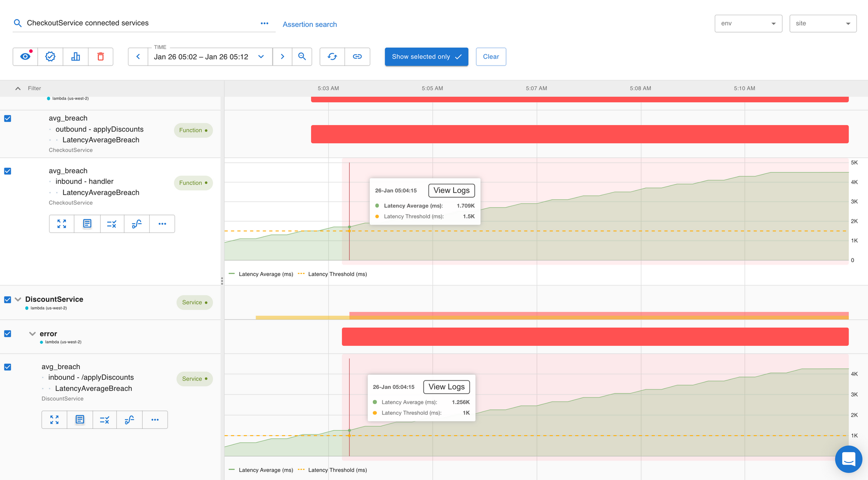868x480 pixels.
Task: Click the refresh icon in the toolbar
Action: [332, 56]
